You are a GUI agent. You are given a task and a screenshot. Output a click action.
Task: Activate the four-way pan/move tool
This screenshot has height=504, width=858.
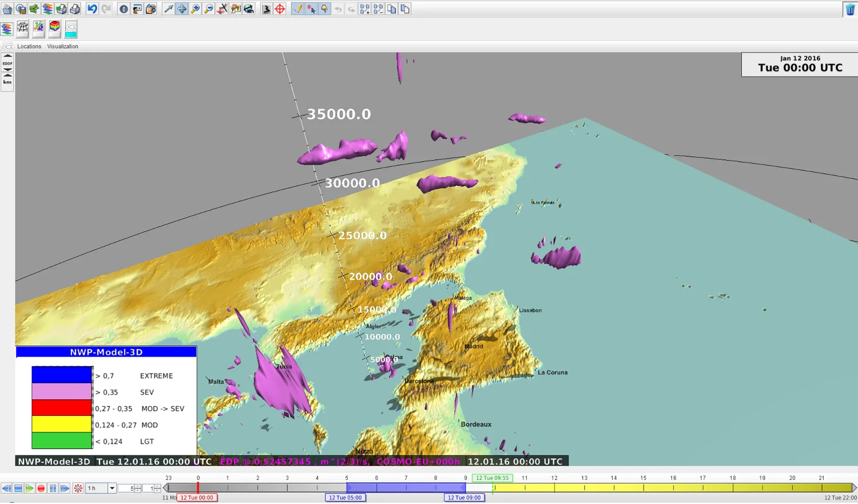coord(182,9)
